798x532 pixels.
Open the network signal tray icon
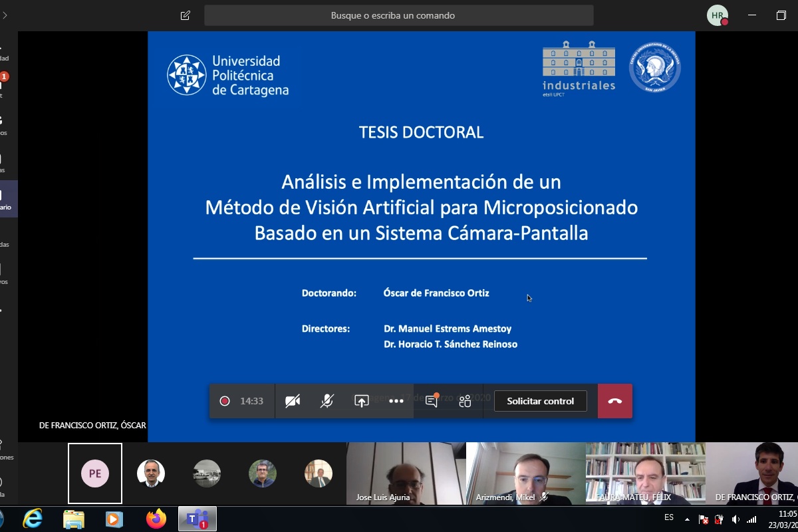tap(751, 519)
